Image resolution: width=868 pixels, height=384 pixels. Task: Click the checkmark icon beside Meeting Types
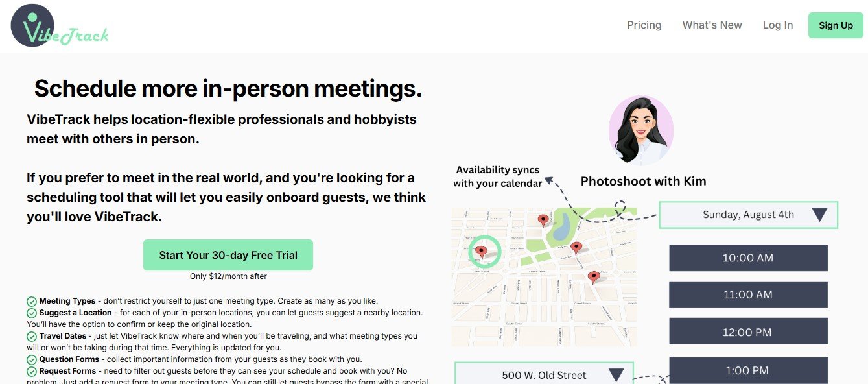[x=31, y=301]
